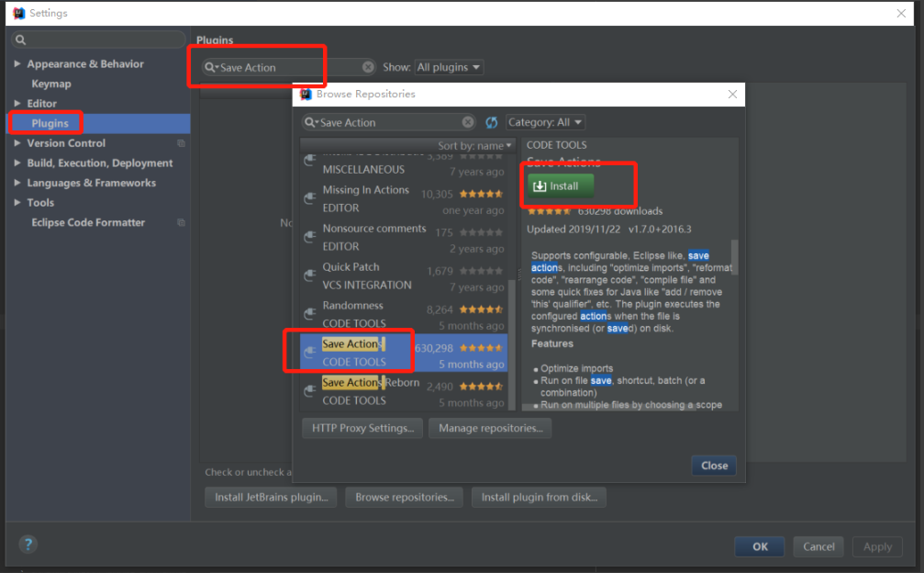The height and width of the screenshot is (573, 924).
Task: Click the Plugins search input field
Action: 289,67
